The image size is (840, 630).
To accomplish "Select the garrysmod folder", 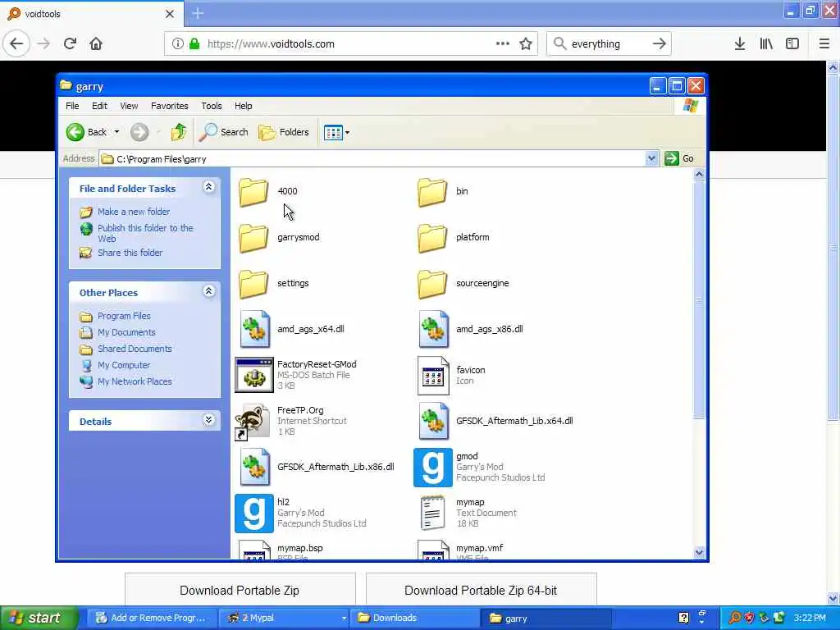I will [254, 238].
